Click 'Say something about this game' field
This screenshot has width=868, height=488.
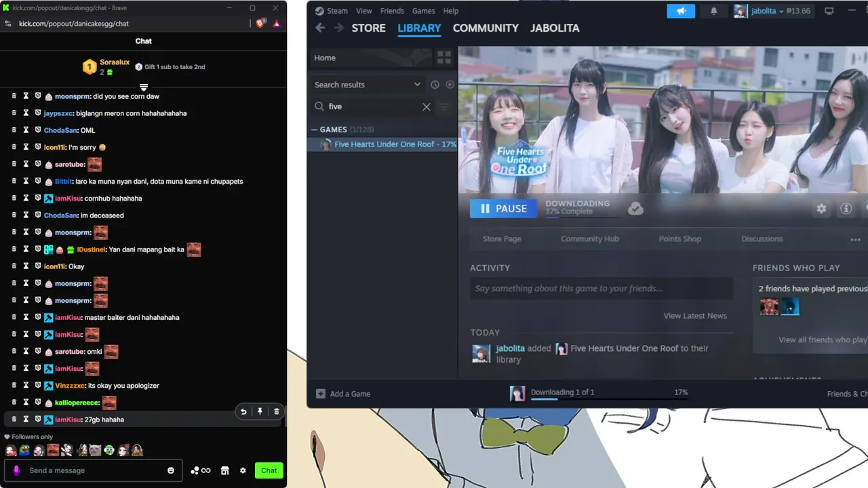pyautogui.click(x=601, y=289)
